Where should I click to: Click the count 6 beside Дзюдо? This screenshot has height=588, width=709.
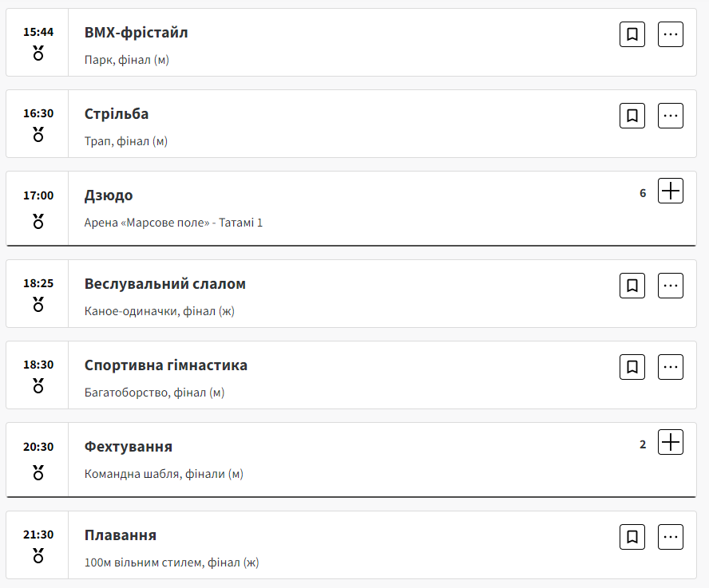[643, 193]
